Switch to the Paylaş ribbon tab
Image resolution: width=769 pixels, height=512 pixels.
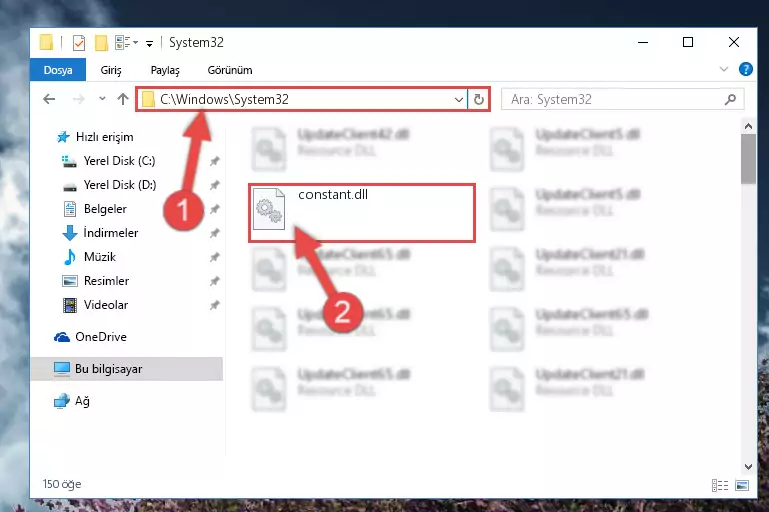coord(165,70)
